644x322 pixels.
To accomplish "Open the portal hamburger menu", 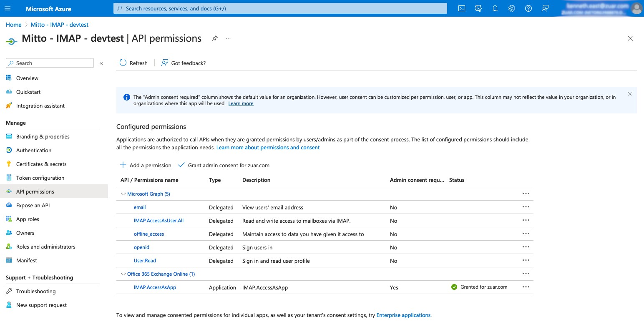I will (8, 8).
